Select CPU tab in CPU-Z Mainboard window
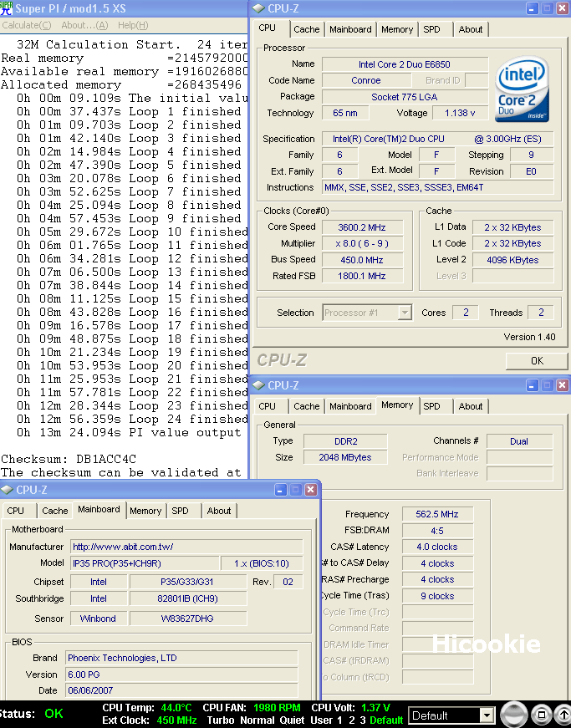The width and height of the screenshot is (571, 728). [15, 511]
